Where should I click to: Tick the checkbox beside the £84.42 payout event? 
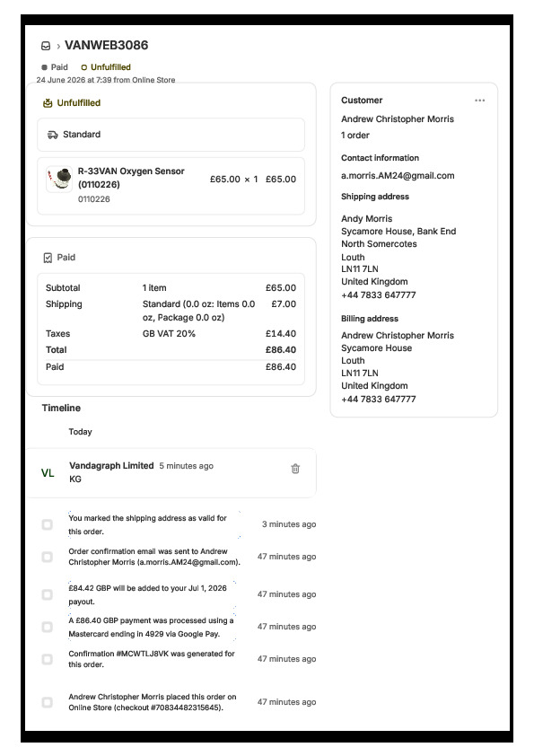(48, 594)
